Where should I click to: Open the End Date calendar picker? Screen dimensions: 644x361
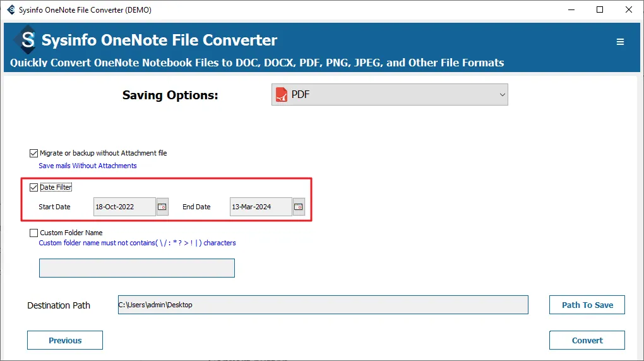point(299,206)
